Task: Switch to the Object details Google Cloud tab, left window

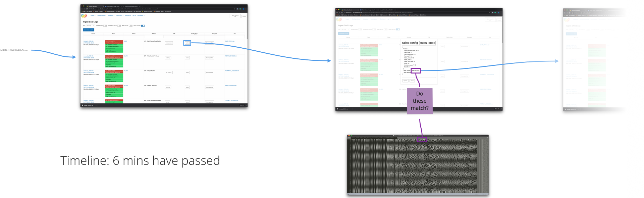Action: 113,6
